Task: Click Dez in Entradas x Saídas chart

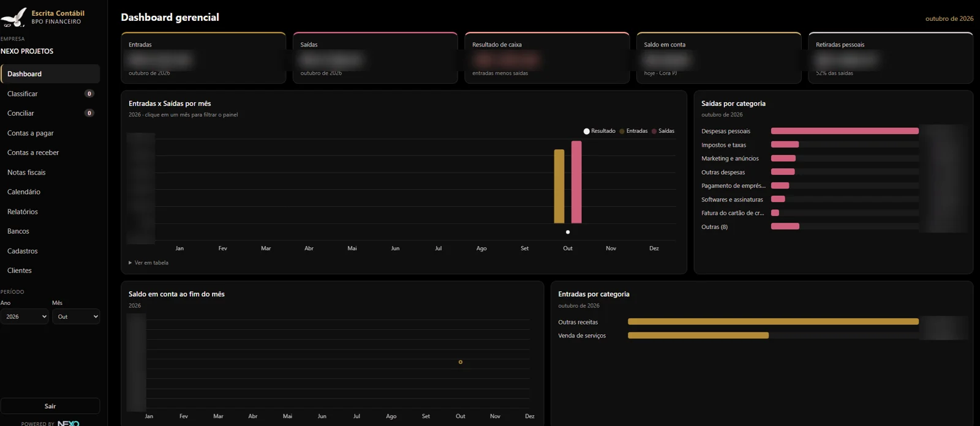Action: (x=654, y=248)
